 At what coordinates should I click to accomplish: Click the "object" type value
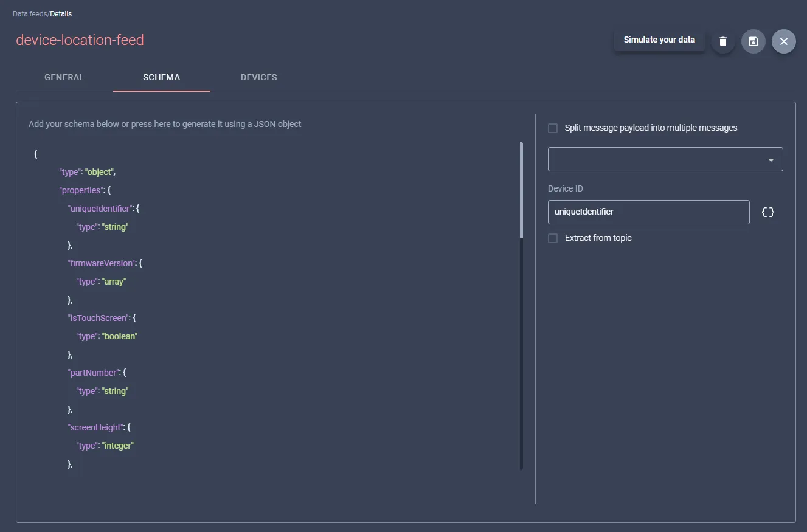[100, 172]
